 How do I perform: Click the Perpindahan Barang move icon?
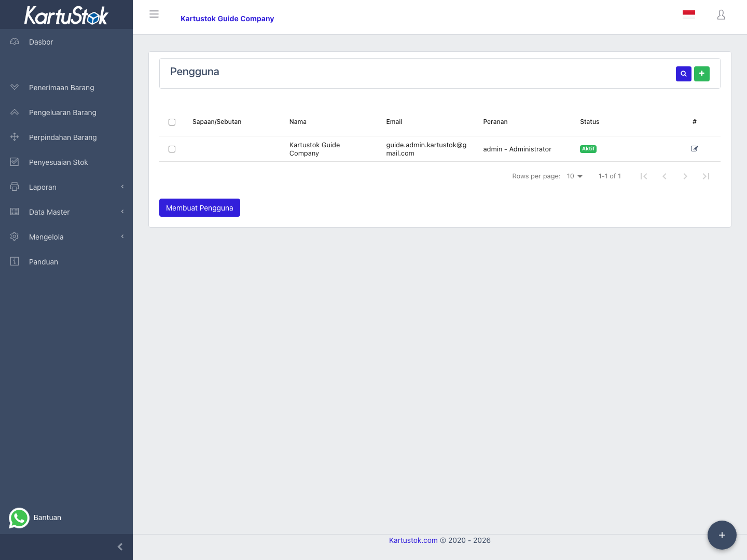click(15, 137)
